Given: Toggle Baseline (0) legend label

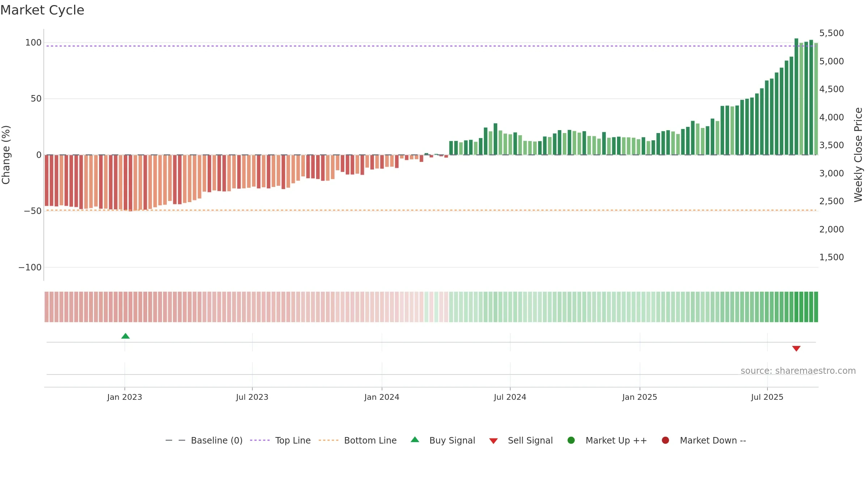Looking at the screenshot, I should 217,440.
